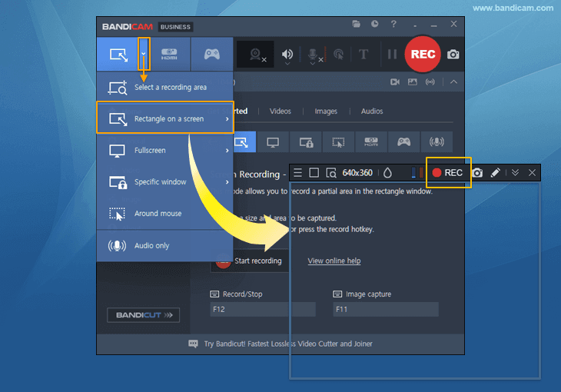Screen dimensions: 561x392
Task: Click the square window icon on rectangle bar
Action: tap(314, 173)
